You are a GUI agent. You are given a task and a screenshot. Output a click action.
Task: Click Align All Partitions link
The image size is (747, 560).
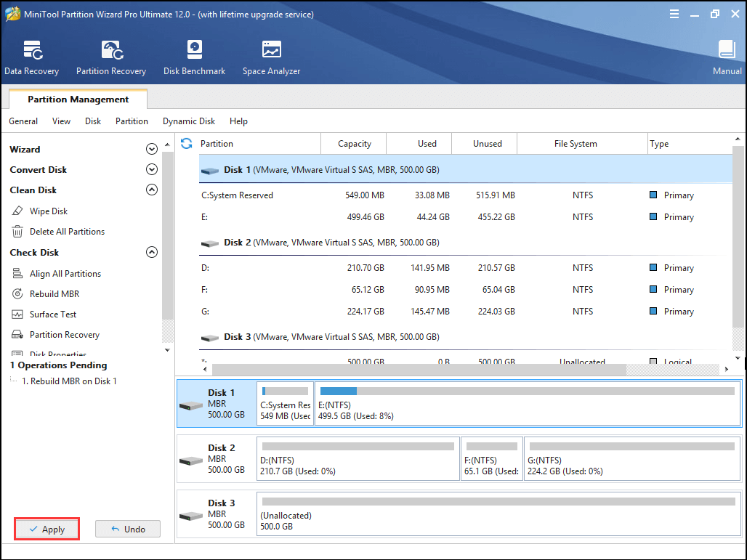tap(65, 274)
